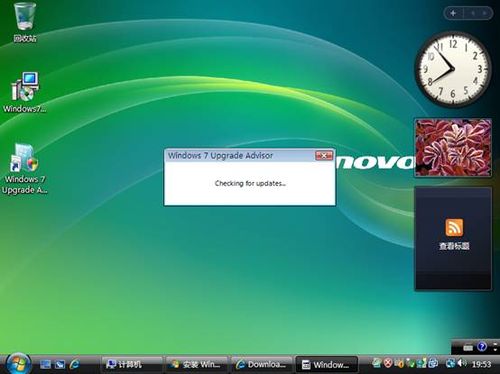
Task: Click the 查看标题 feed link
Action: point(454,246)
